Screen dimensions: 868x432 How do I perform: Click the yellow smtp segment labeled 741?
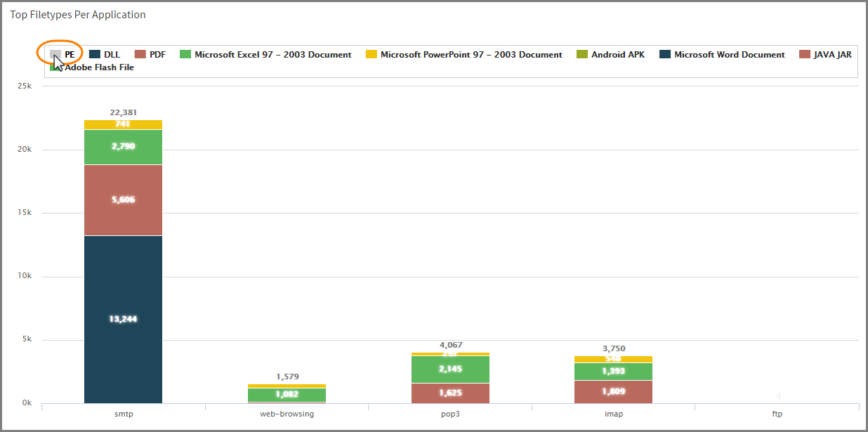coord(123,124)
